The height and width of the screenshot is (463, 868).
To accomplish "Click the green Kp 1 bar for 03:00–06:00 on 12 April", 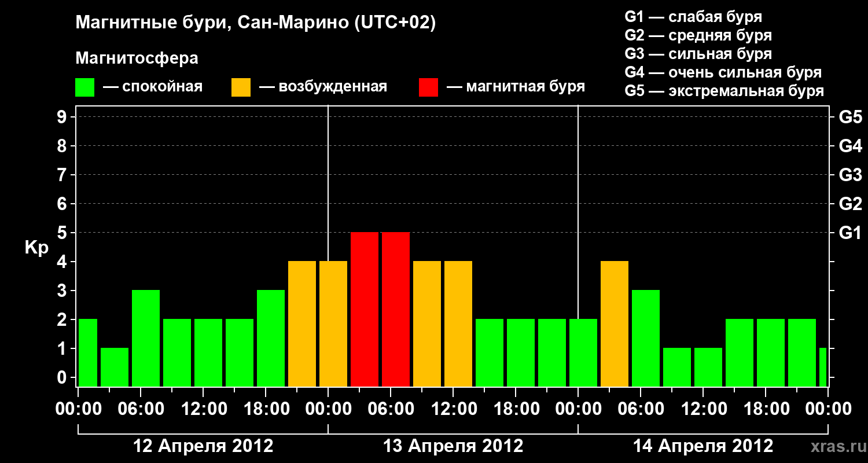I will click(115, 367).
